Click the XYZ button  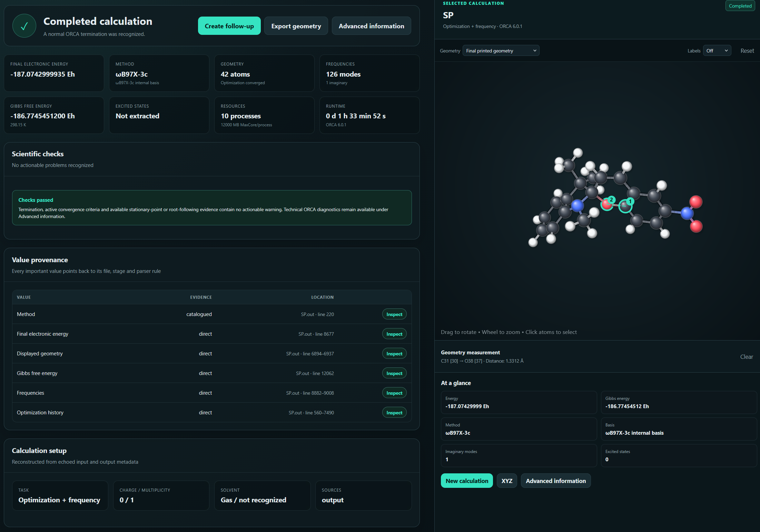point(507,481)
